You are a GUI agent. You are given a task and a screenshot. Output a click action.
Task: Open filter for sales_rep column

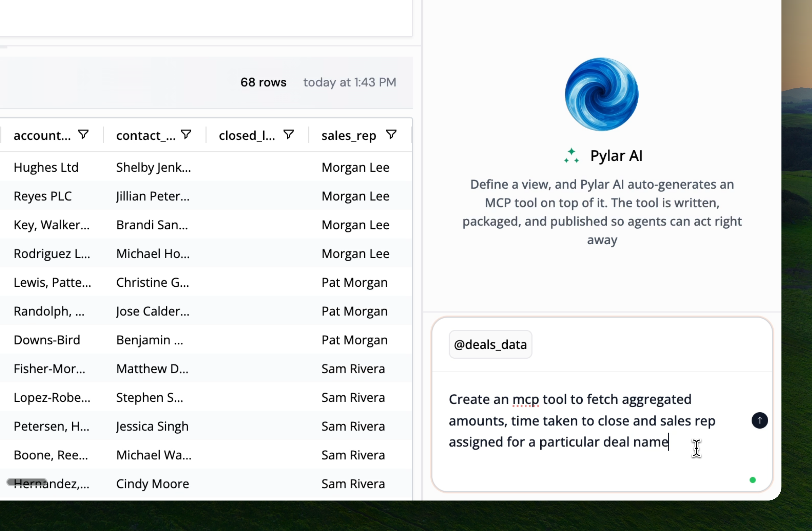[391, 134]
